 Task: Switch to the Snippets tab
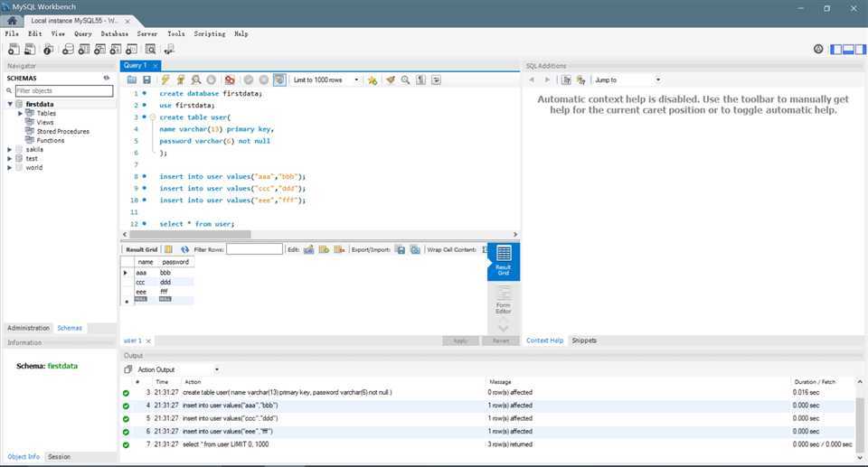[584, 341]
